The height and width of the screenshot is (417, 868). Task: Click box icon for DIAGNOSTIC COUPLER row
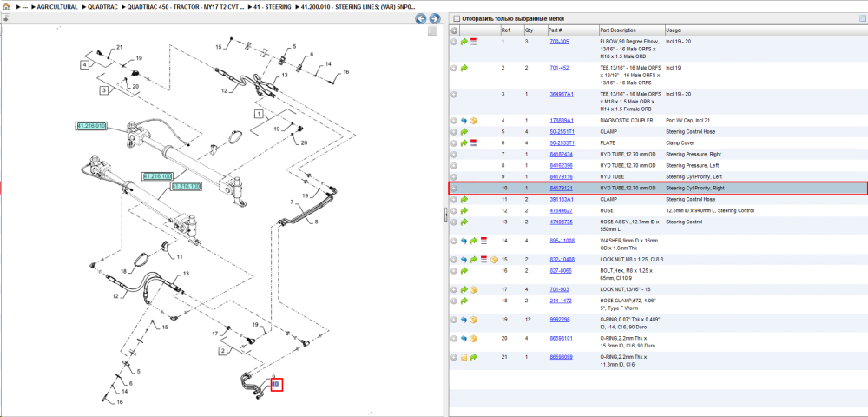point(473,121)
